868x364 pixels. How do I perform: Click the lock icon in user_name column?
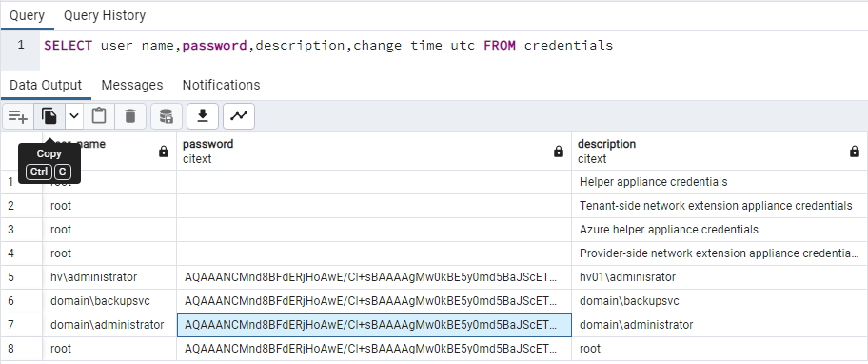pos(164,152)
